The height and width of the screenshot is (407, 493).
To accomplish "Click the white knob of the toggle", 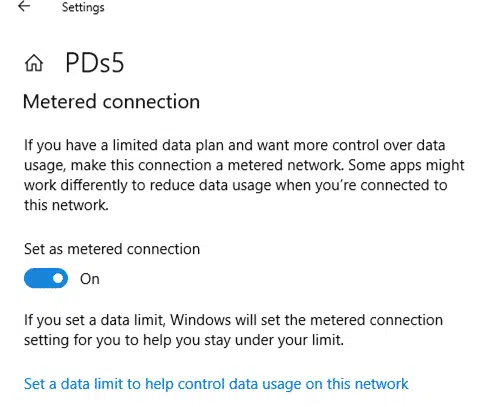I will click(58, 278).
